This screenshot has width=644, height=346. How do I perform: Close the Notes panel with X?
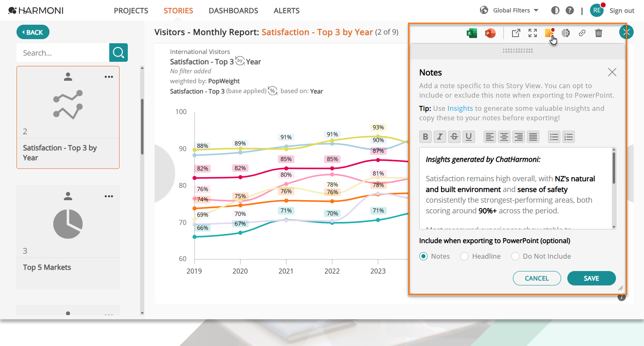612,72
